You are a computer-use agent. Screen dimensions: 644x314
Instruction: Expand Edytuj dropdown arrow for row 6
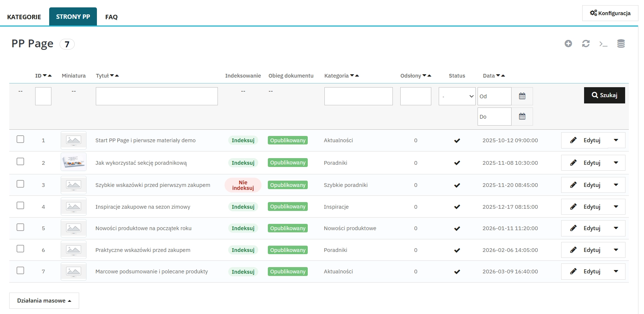pyautogui.click(x=616, y=250)
